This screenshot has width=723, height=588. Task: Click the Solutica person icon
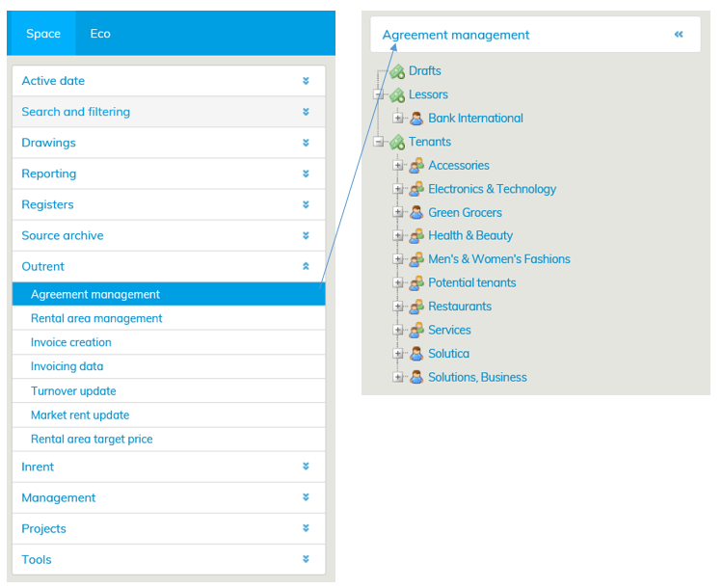click(416, 354)
